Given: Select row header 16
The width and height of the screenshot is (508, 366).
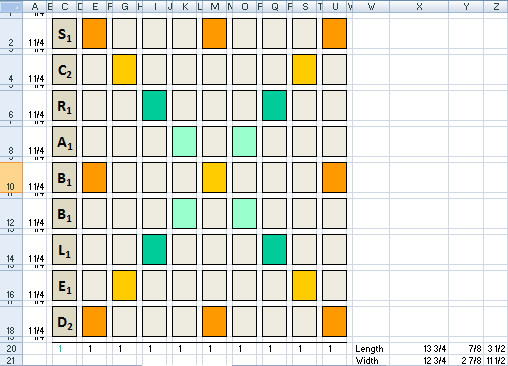Looking at the screenshot, I should (11, 285).
